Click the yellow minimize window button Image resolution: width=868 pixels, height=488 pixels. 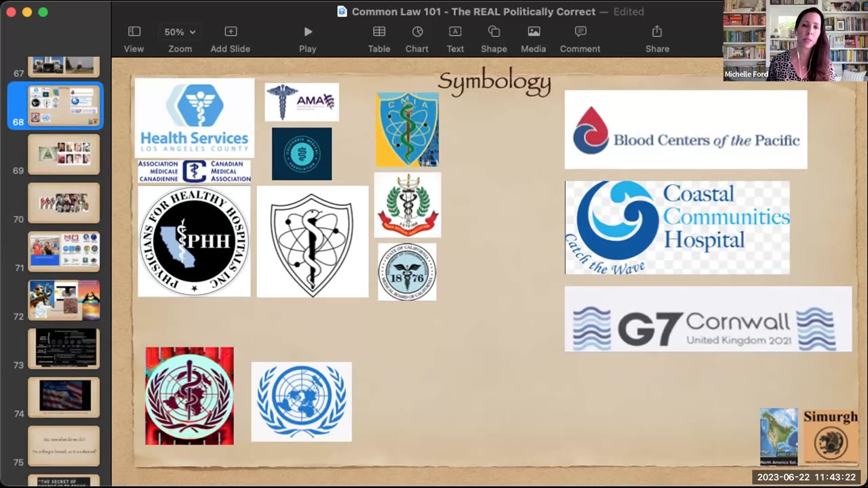(x=27, y=12)
